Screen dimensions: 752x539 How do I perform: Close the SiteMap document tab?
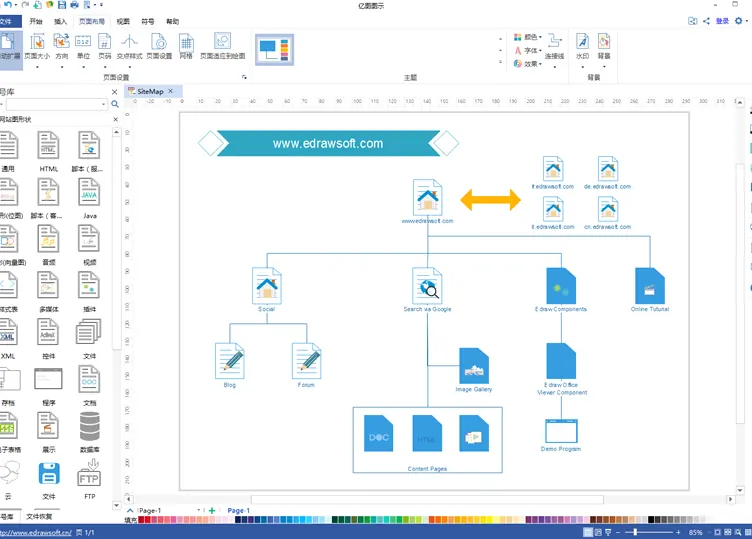click(171, 91)
